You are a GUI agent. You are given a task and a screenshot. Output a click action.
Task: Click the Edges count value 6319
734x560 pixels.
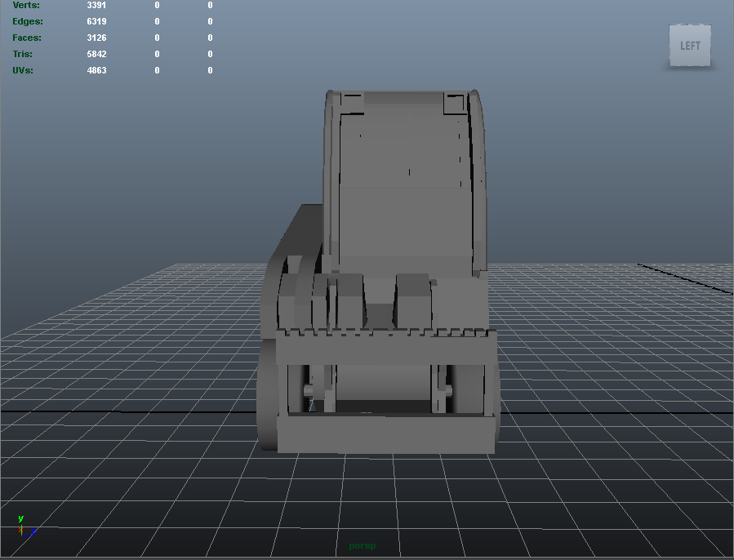tap(96, 21)
